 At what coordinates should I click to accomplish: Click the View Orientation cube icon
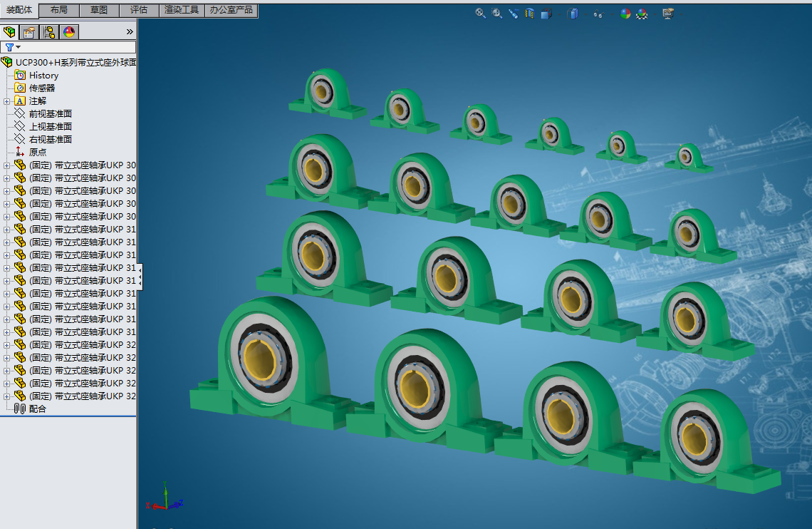click(546, 14)
